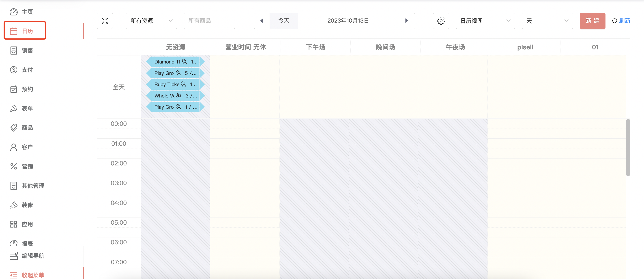Open the 销售 sales menu
The width and height of the screenshot is (644, 279).
tap(21, 50)
